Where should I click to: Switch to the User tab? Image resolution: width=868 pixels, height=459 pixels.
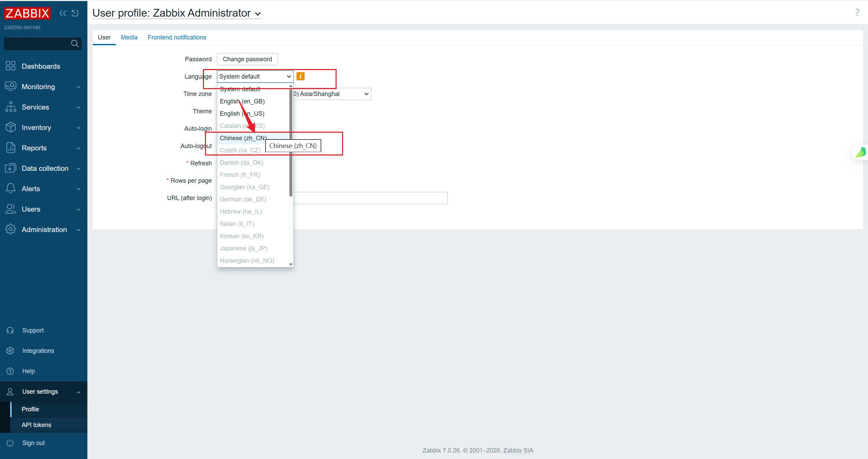click(x=104, y=37)
